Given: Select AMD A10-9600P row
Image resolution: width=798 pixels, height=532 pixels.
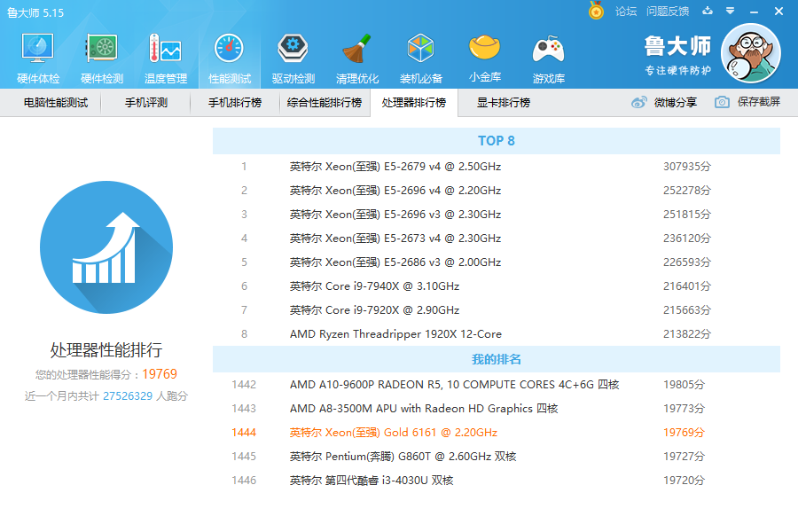Looking at the screenshot, I should pyautogui.click(x=497, y=384).
